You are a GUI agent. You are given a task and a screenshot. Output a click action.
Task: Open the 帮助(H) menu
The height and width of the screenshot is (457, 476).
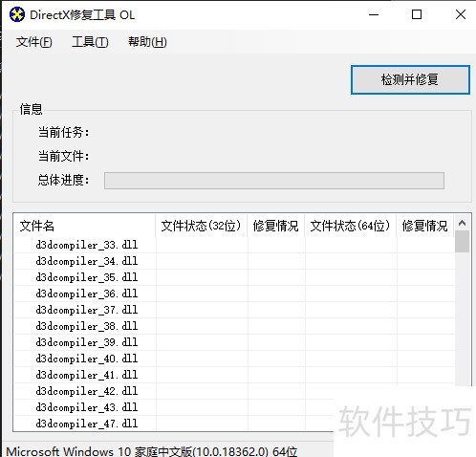coord(147,42)
